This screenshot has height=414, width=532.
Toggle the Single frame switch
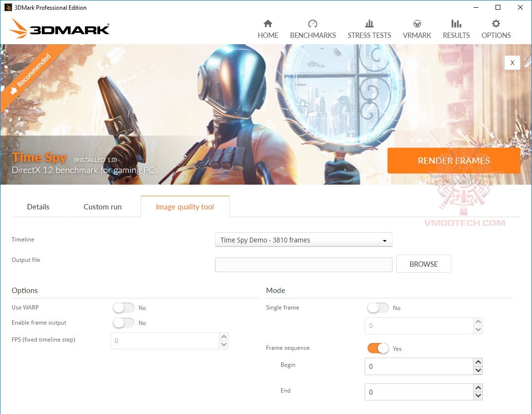[378, 308]
